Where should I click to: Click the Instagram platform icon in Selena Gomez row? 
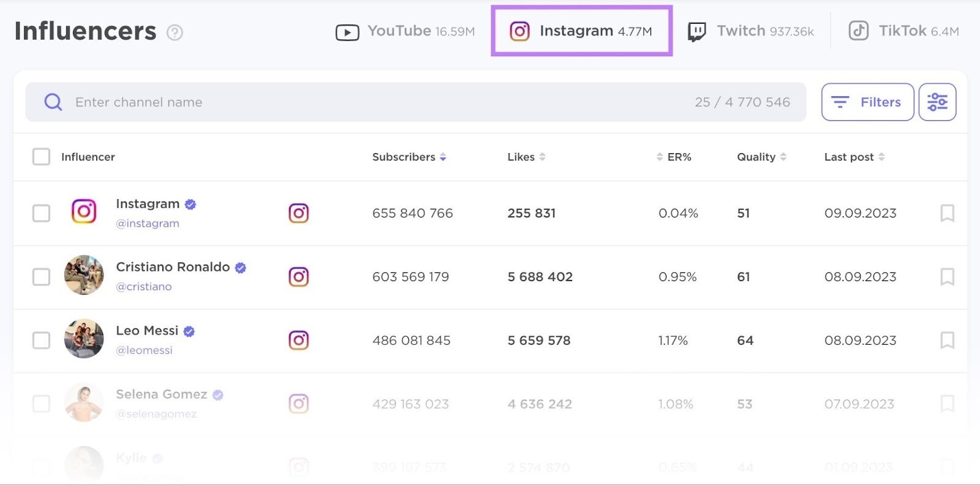pos(299,404)
